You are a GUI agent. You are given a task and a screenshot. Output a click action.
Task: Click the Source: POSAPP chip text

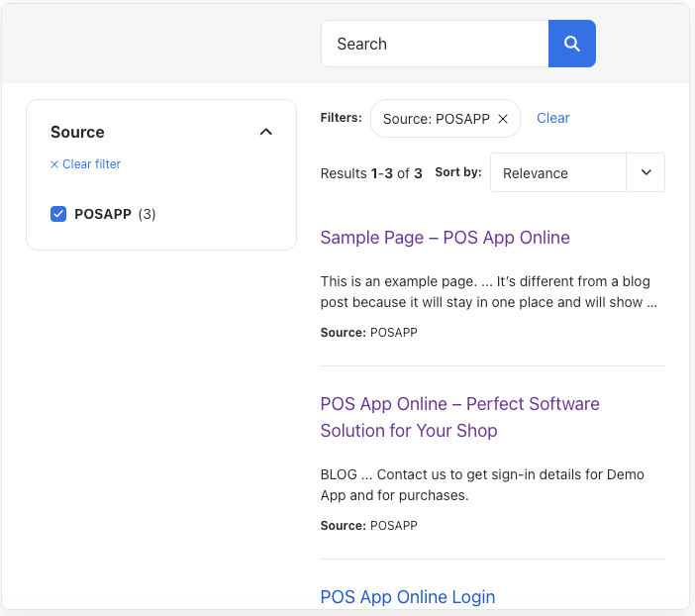[x=437, y=119]
